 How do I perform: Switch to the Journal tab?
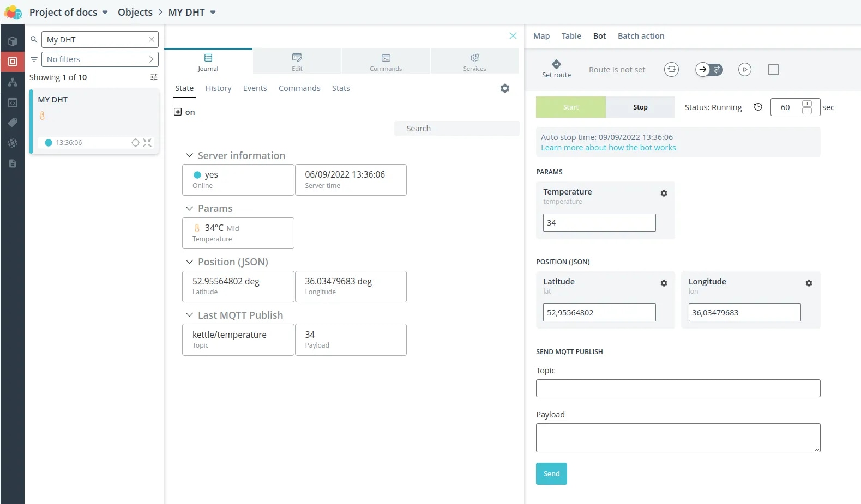[208, 62]
